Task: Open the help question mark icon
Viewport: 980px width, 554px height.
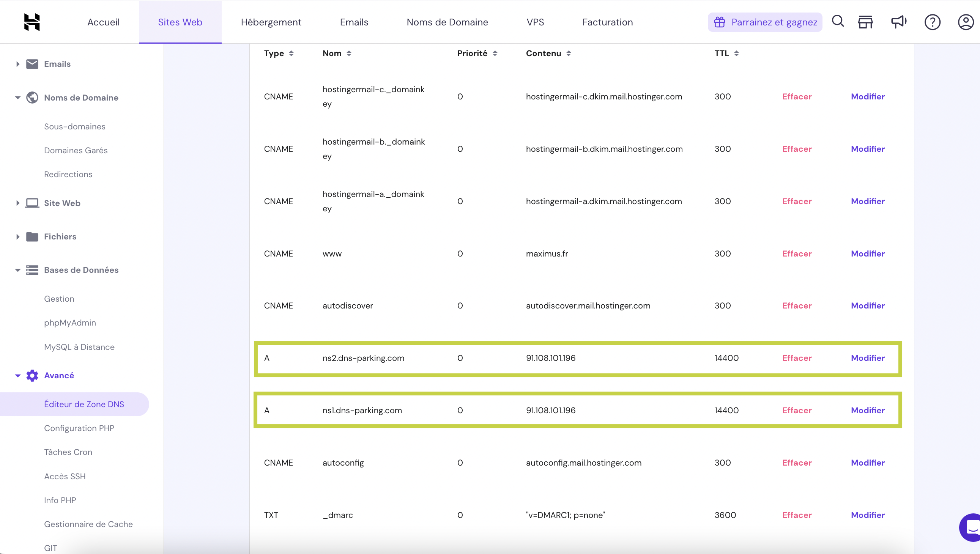Action: pos(932,22)
